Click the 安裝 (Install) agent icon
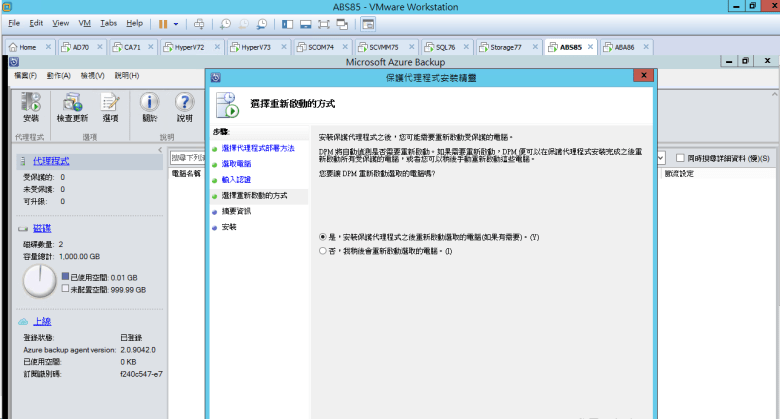 (x=30, y=105)
